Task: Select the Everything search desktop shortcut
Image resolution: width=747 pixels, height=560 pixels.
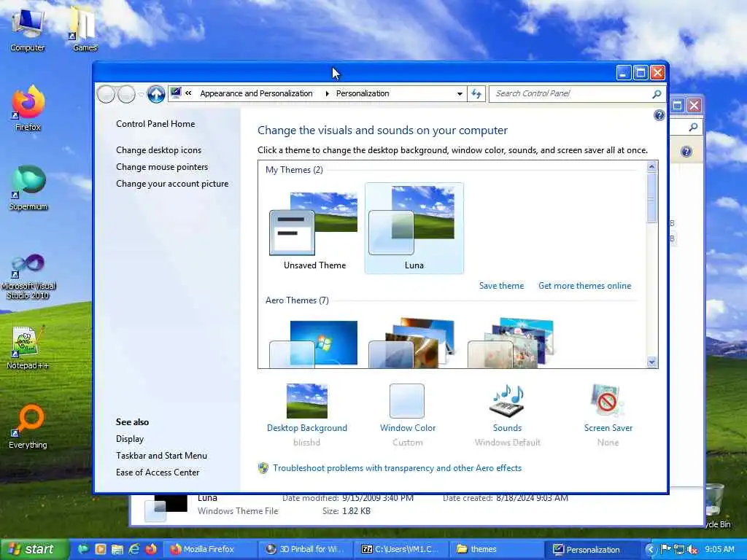Action: (x=28, y=427)
